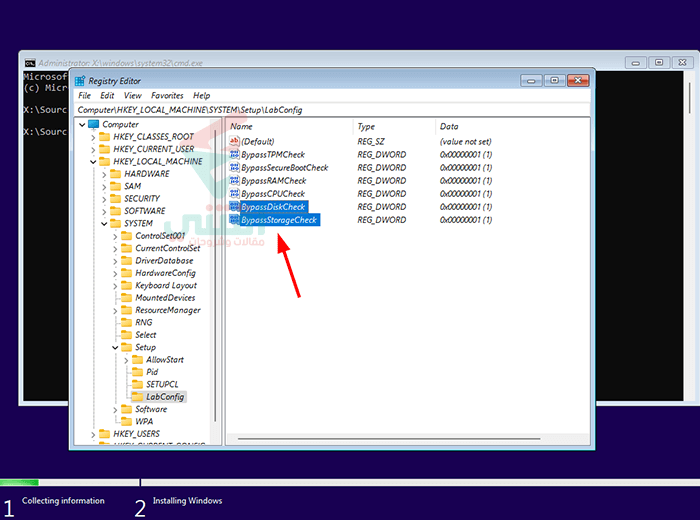Click the SOFTWARE folder icon
Screen dimensions: 700x520
pyautogui.click(x=116, y=211)
